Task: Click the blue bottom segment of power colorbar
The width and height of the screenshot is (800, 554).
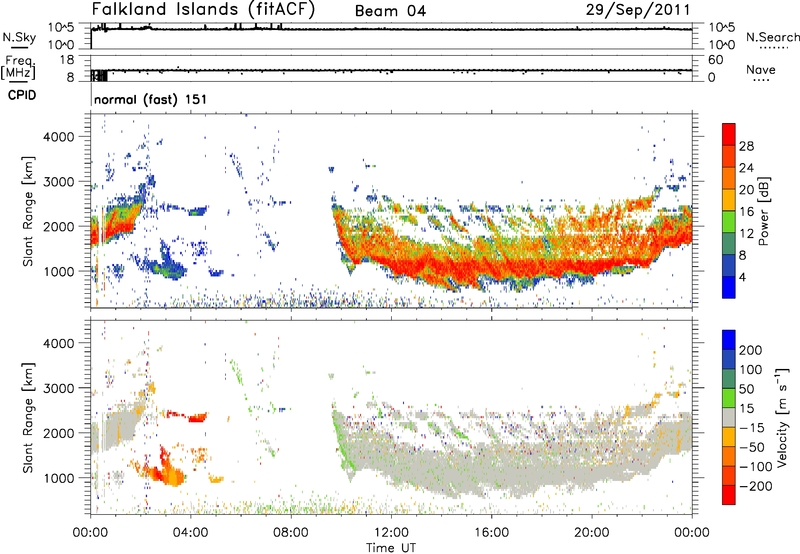Action: pos(729,287)
